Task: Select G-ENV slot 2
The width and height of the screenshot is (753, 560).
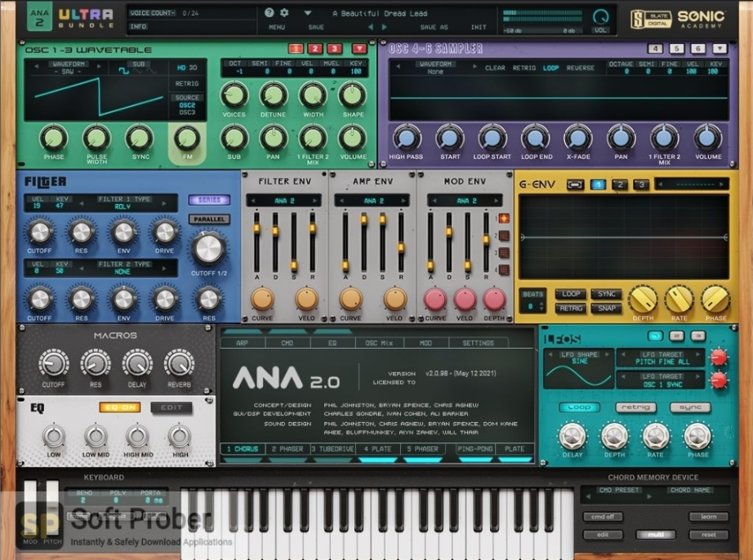Action: click(x=620, y=184)
